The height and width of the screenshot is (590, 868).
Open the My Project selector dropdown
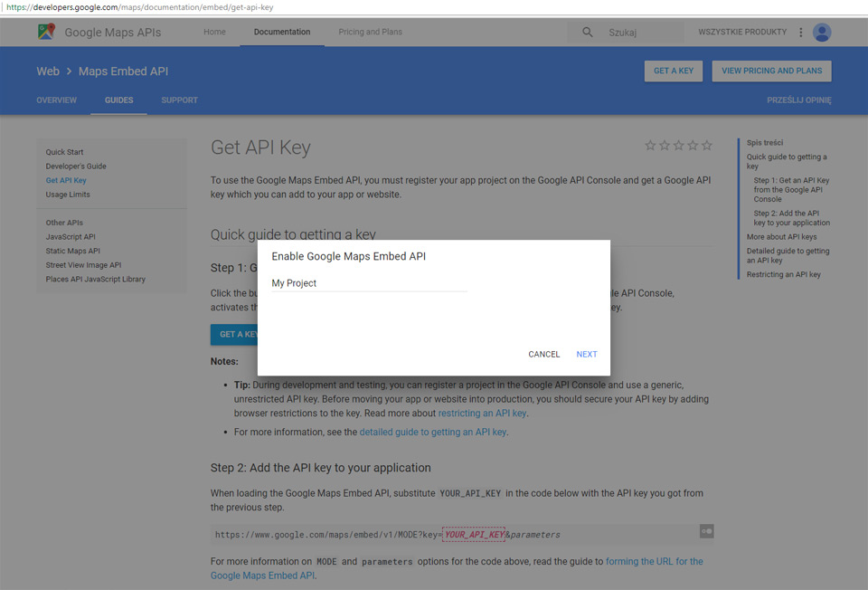369,283
